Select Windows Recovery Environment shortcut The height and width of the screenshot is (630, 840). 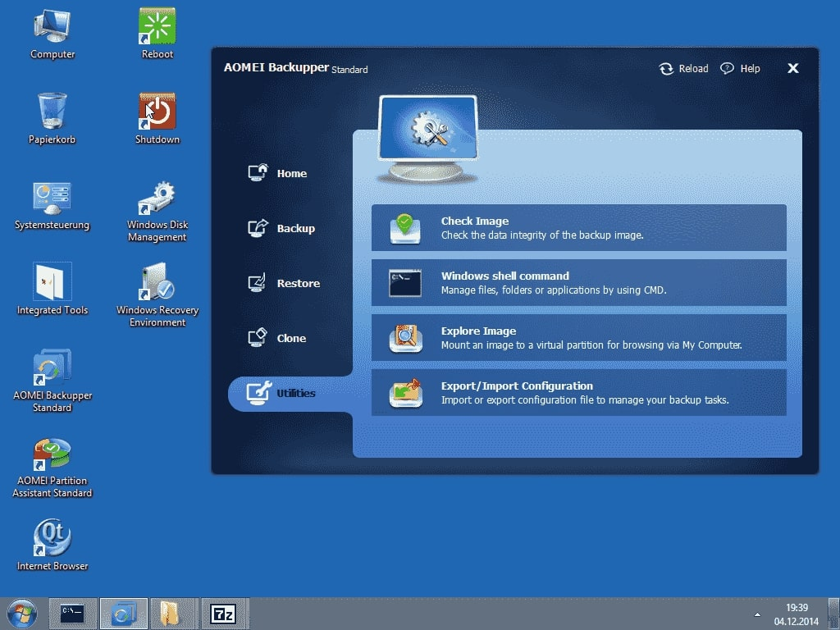pos(157,294)
